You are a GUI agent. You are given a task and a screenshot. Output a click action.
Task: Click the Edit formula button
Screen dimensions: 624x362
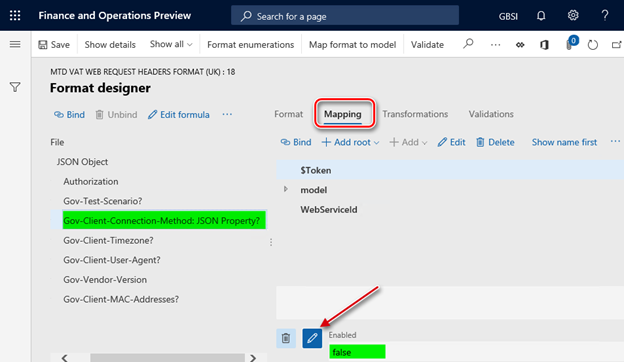178,115
